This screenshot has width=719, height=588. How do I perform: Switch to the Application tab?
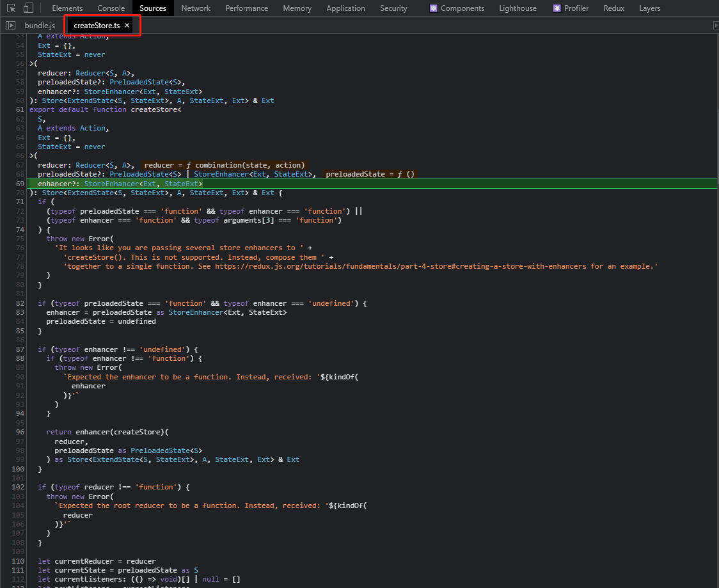345,8
